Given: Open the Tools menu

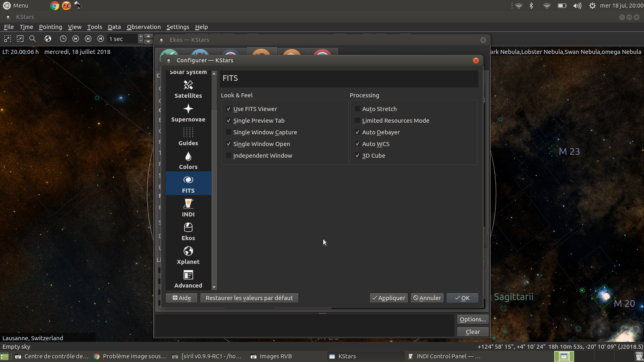Looking at the screenshot, I should pos(95,27).
